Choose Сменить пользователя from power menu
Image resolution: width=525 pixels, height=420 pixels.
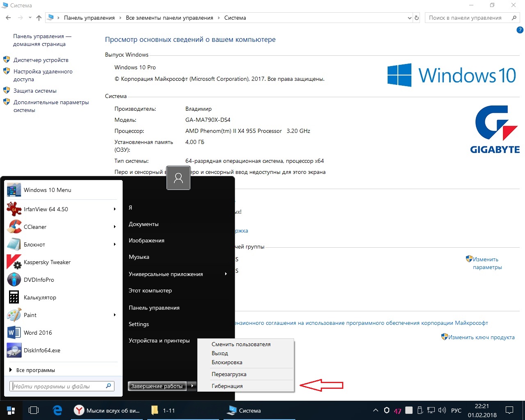tap(246, 344)
